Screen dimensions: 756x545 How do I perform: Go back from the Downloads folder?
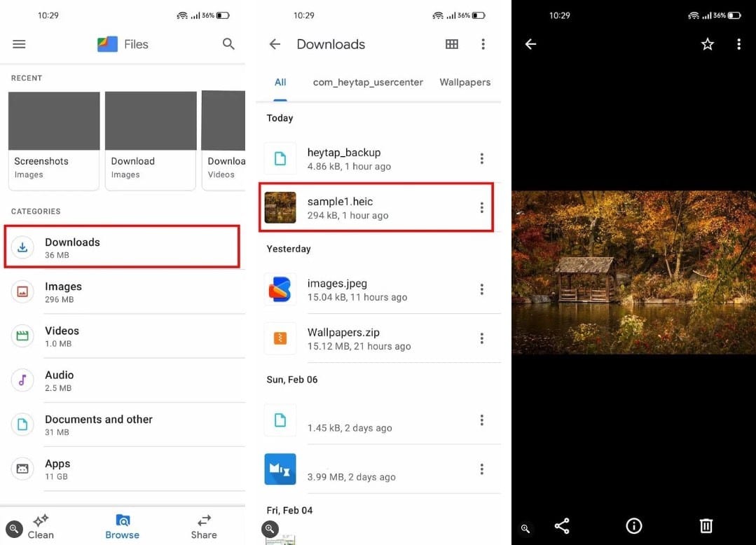[x=275, y=43]
